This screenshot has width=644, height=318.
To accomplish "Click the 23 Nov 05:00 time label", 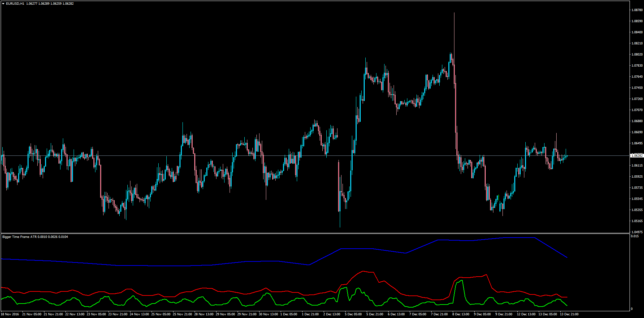I will coord(96,314).
